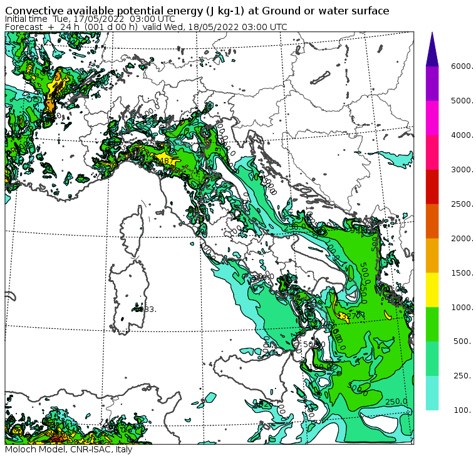476x458 pixels.
Task: Click the '6000.' legend label
Action: pos(462,66)
